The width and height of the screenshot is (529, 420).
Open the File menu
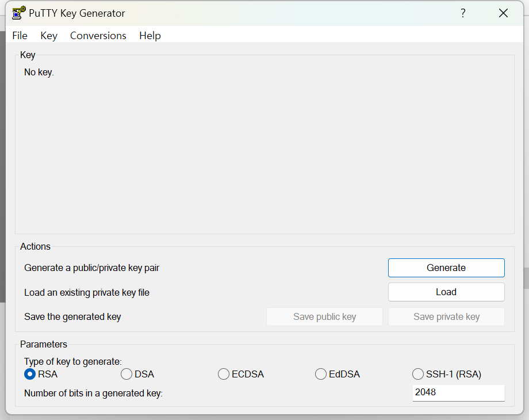click(20, 36)
